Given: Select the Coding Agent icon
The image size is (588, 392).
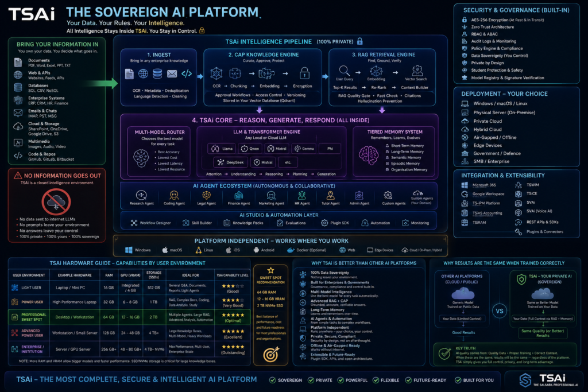Looking at the screenshot, I should [174, 195].
